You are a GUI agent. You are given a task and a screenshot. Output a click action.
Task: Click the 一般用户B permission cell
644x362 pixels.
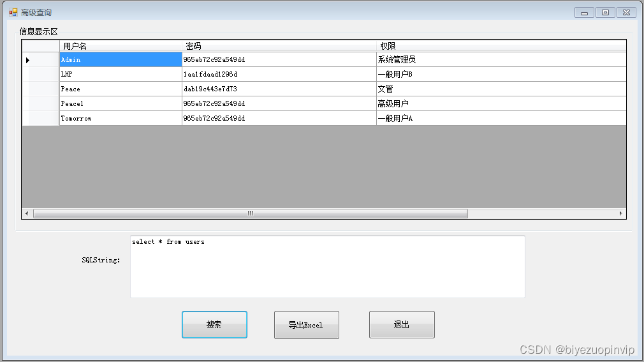coord(501,74)
